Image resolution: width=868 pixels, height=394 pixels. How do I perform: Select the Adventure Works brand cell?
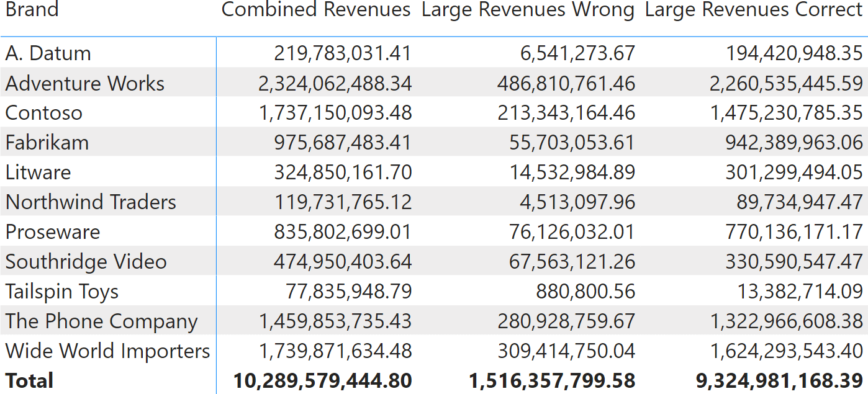(85, 83)
